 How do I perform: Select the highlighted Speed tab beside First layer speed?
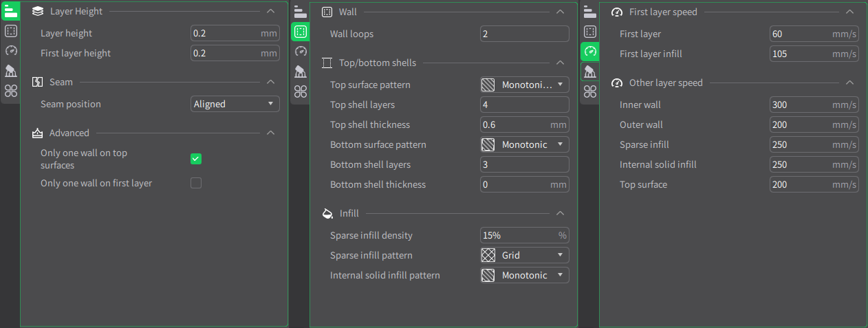589,51
